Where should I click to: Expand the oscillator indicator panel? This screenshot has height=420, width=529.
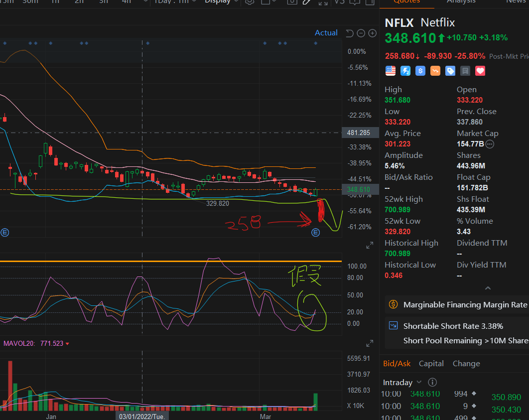click(370, 245)
